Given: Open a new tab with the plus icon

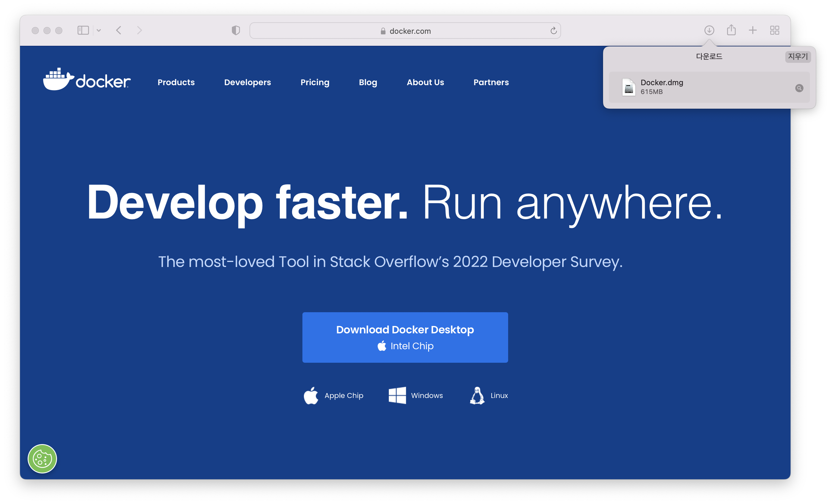Looking at the screenshot, I should (753, 30).
